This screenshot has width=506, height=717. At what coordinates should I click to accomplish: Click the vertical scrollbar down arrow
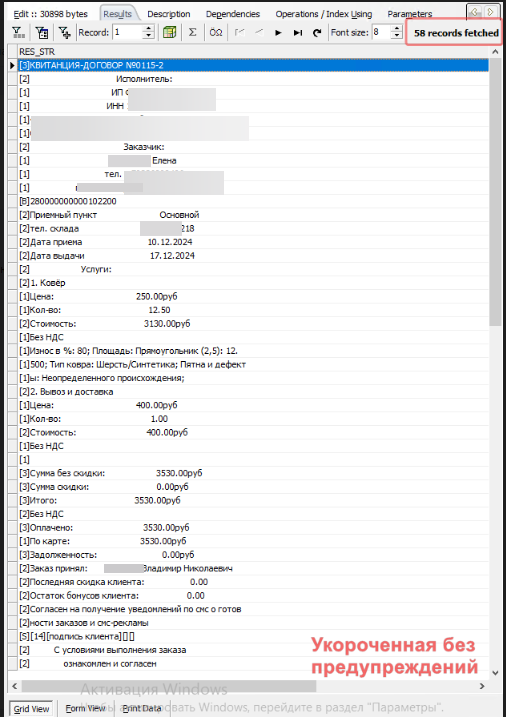[495, 673]
